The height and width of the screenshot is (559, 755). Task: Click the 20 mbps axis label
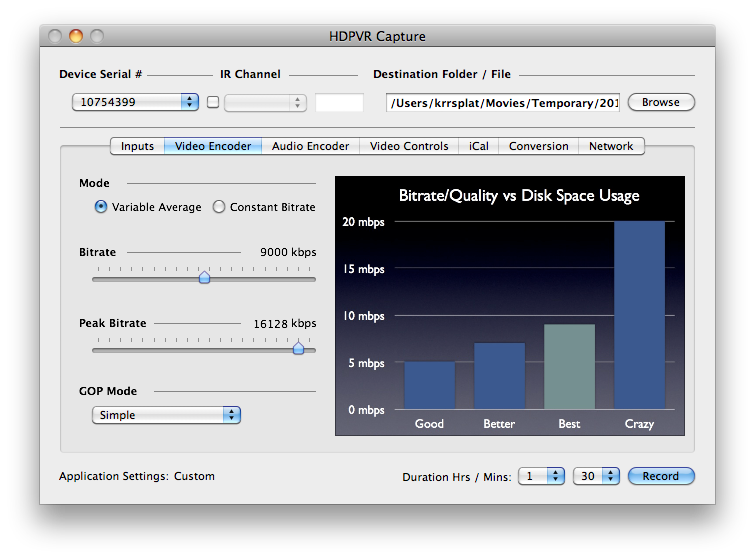[363, 222]
